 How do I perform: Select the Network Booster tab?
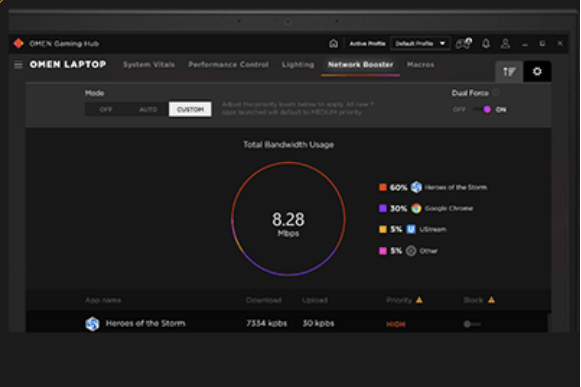pyautogui.click(x=361, y=64)
